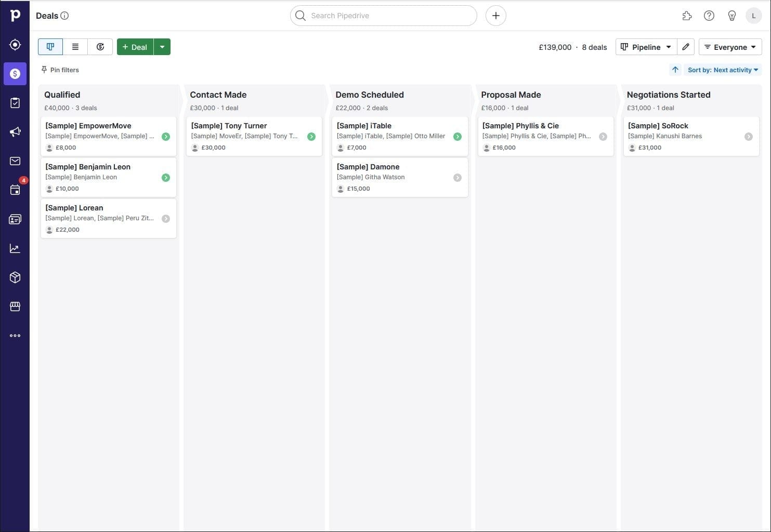The image size is (771, 532).
Task: Expand the Sort by: Next activity dropdown
Action: (722, 70)
